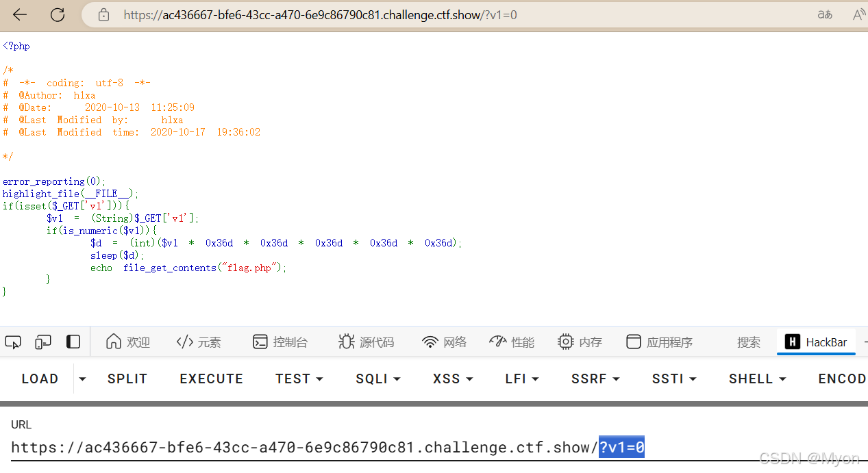Open the Memory (内存) tab

coord(580,342)
